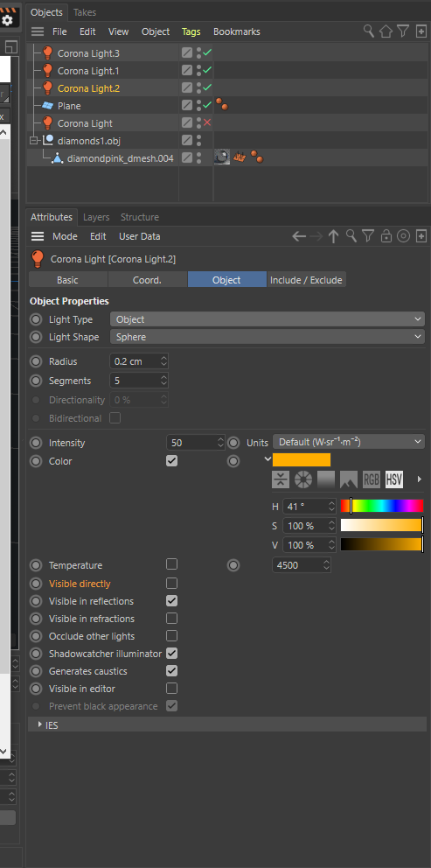Click the Segments stepper arrows

tap(163, 381)
